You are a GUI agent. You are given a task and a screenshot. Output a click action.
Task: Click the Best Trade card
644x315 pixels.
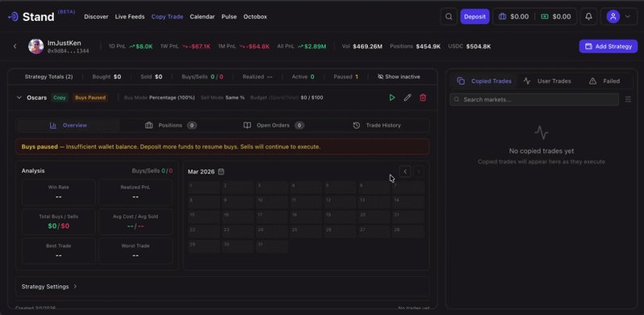58,251
